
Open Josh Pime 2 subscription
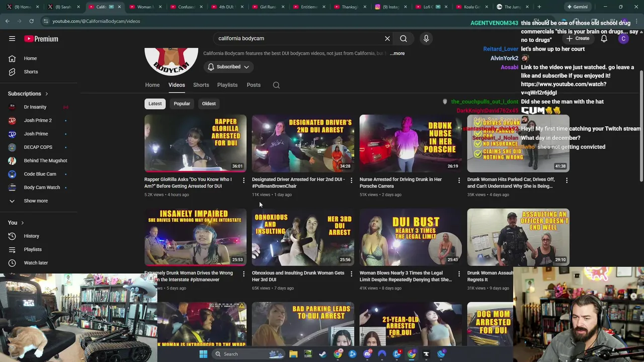[x=38, y=121]
